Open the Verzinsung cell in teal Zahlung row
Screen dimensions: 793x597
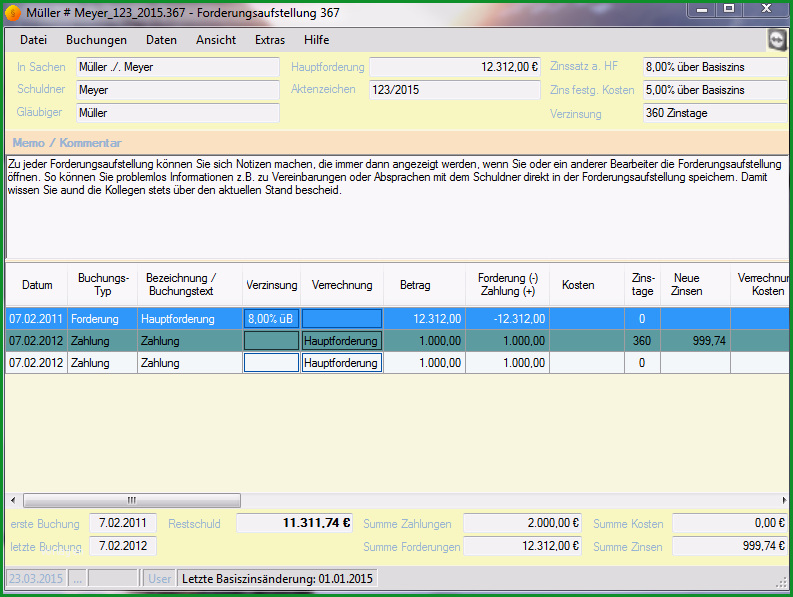(272, 341)
